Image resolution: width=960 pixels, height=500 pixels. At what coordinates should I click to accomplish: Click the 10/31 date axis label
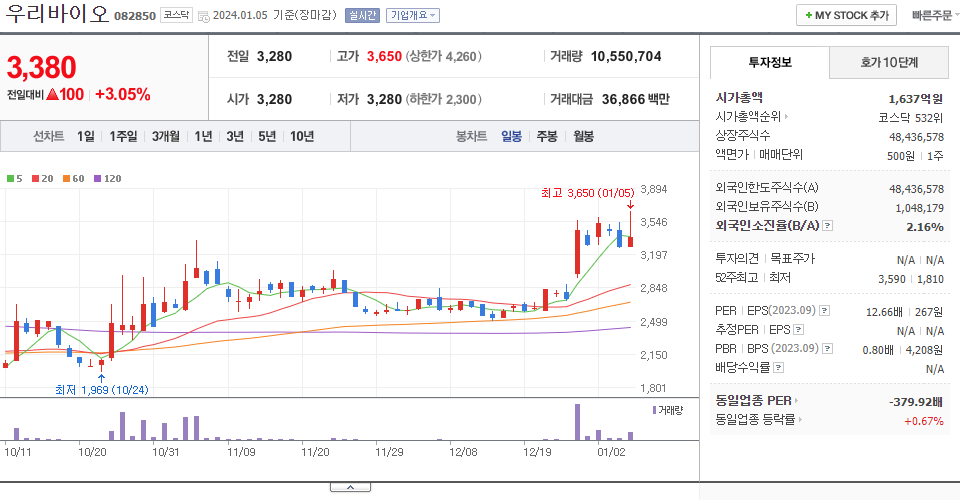click(165, 452)
